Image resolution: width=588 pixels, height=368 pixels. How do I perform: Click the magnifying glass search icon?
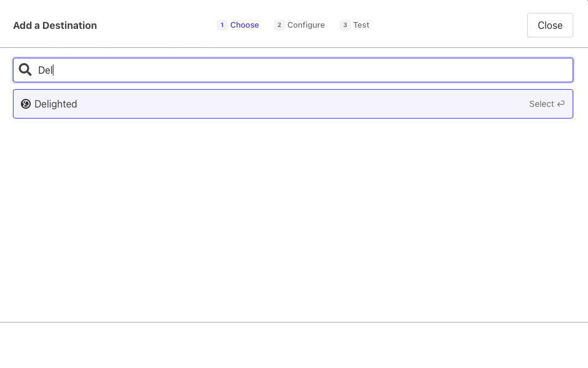[x=25, y=70]
